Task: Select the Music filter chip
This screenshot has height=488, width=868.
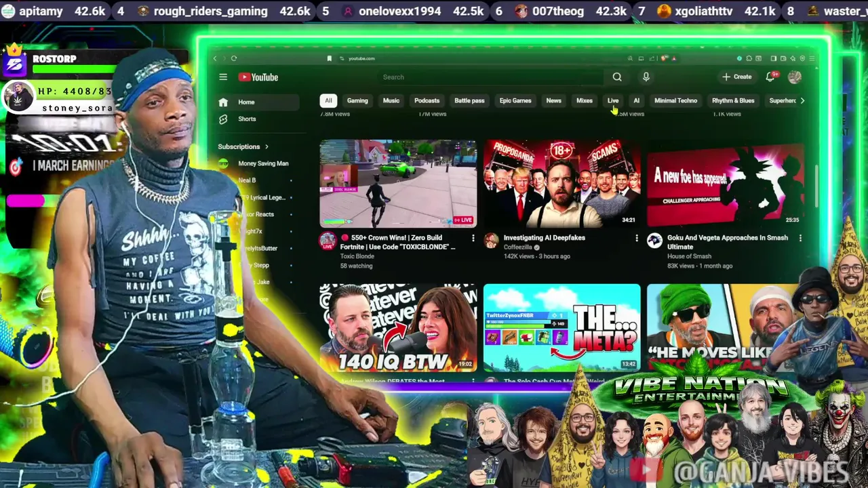Action: 391,101
